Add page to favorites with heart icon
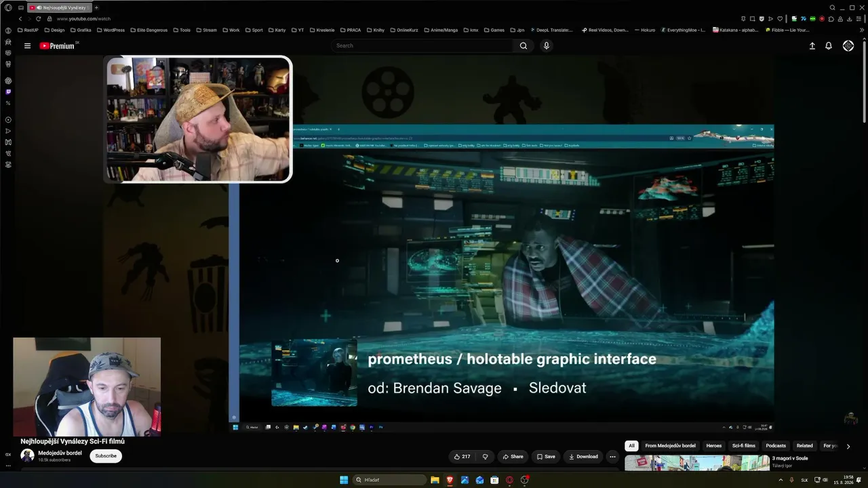This screenshot has height=488, width=868. pyautogui.click(x=780, y=19)
